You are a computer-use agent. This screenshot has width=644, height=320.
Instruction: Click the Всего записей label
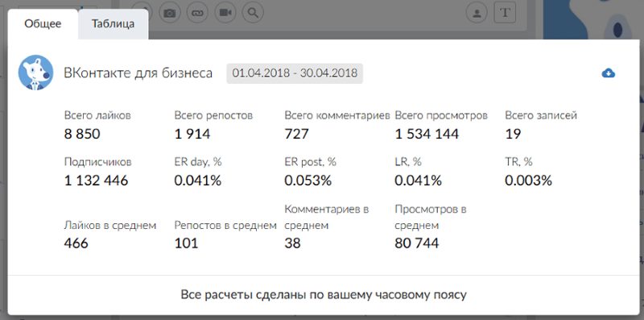click(x=541, y=115)
